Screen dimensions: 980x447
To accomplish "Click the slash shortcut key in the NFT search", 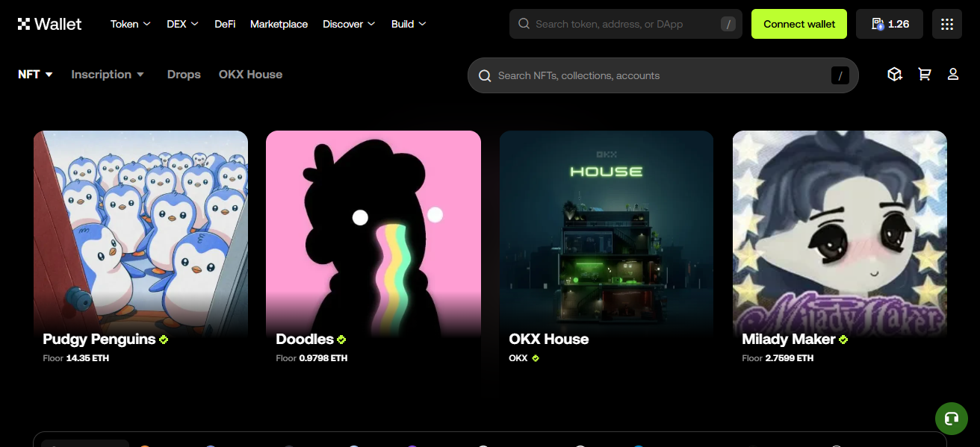I will (x=840, y=75).
